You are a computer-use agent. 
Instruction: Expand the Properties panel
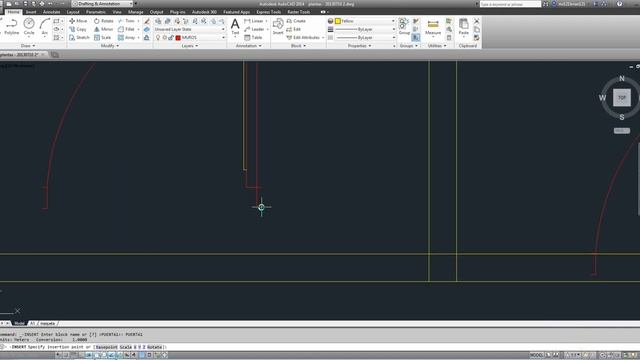point(359,46)
